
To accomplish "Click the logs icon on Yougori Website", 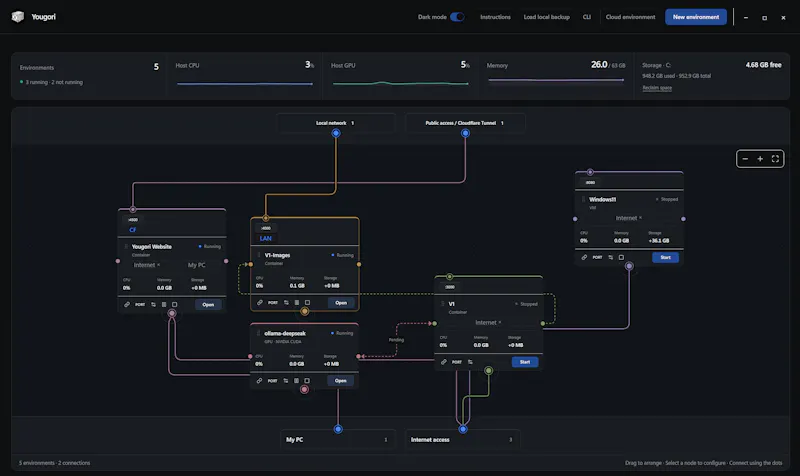I will point(164,305).
